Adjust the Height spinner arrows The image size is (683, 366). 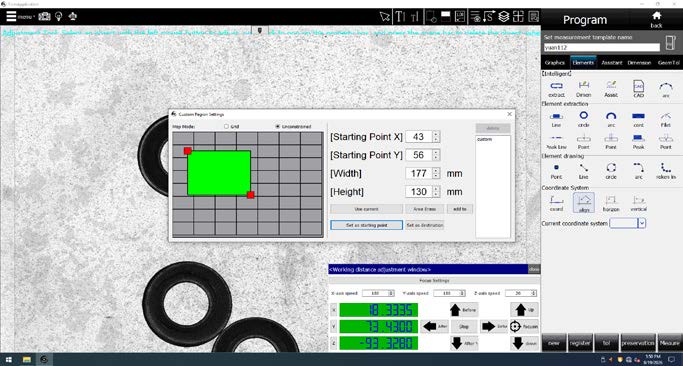click(436, 192)
